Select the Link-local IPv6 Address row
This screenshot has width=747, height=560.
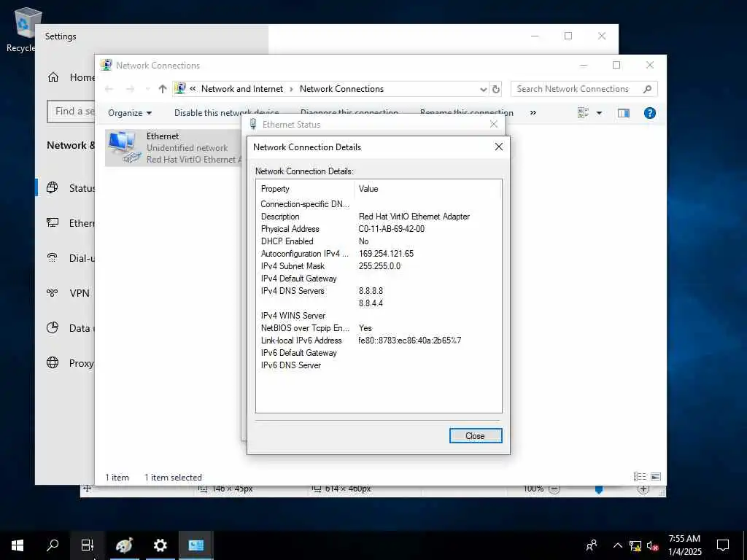click(379, 341)
